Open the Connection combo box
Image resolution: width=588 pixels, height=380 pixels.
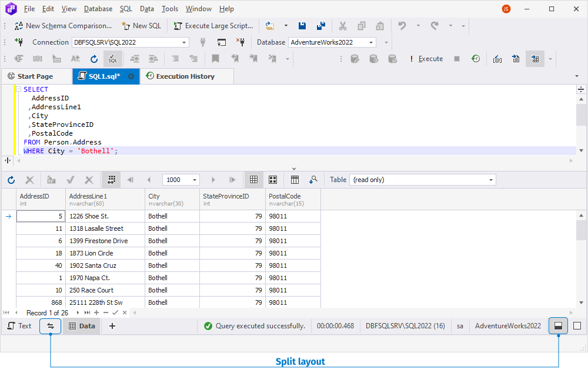130,42
